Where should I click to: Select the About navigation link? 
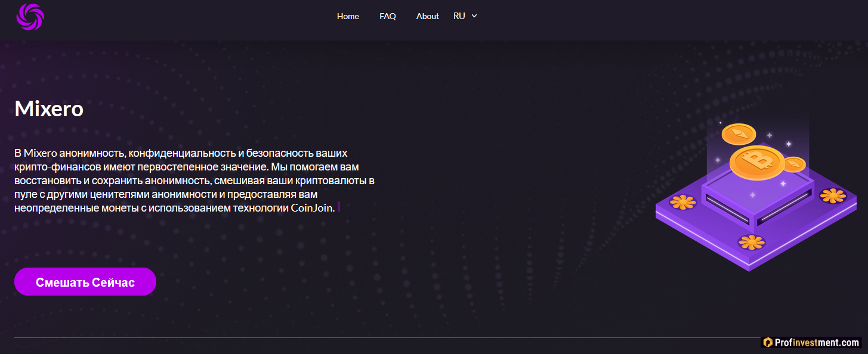click(x=427, y=16)
